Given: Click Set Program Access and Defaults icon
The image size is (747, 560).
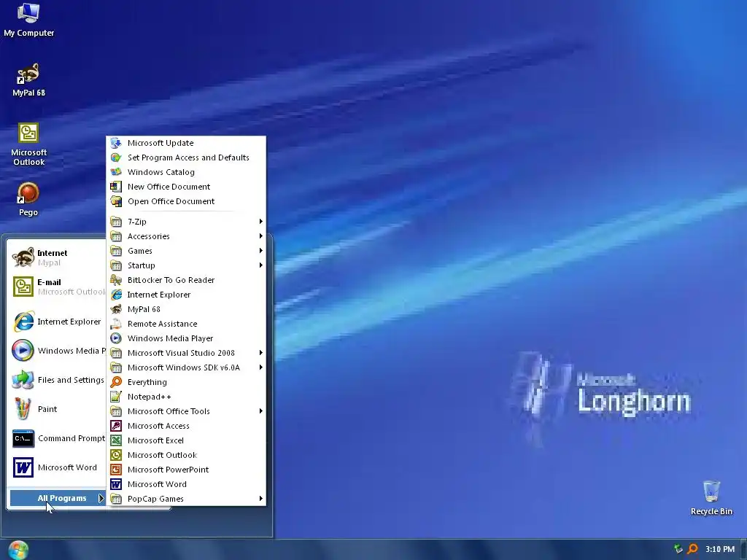Looking at the screenshot, I should [x=116, y=157].
